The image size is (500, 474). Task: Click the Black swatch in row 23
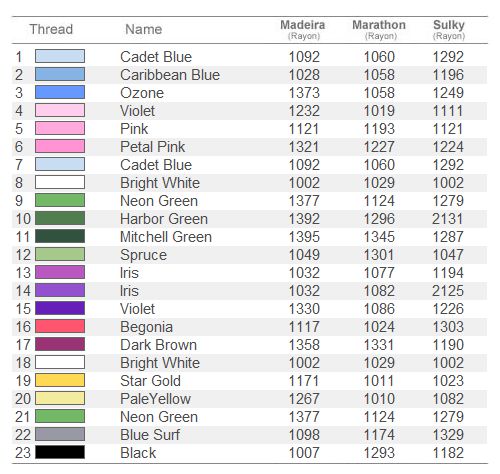click(x=60, y=452)
